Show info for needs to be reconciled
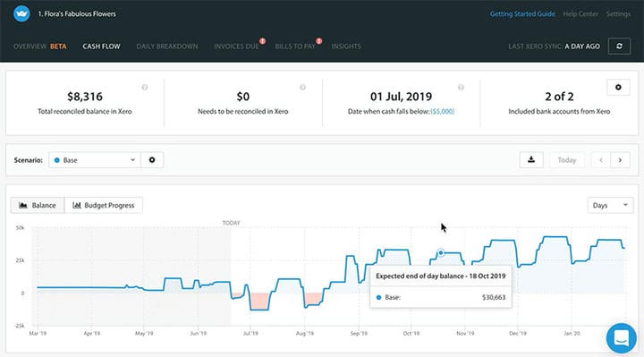The height and width of the screenshot is (357, 644). pyautogui.click(x=302, y=87)
